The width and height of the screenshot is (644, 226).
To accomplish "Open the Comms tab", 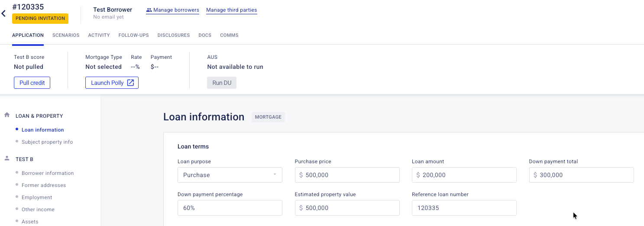I will [x=229, y=36].
